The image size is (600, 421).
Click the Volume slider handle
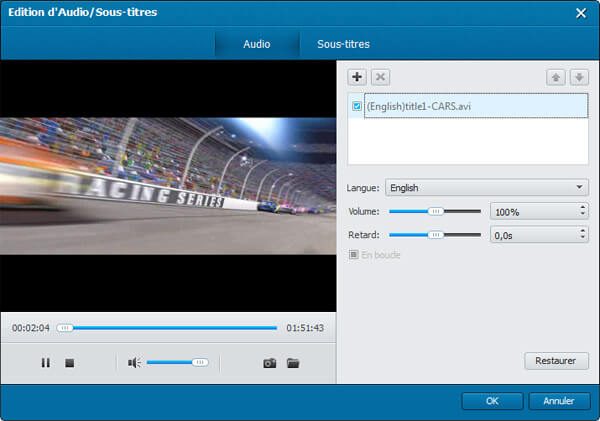[435, 211]
